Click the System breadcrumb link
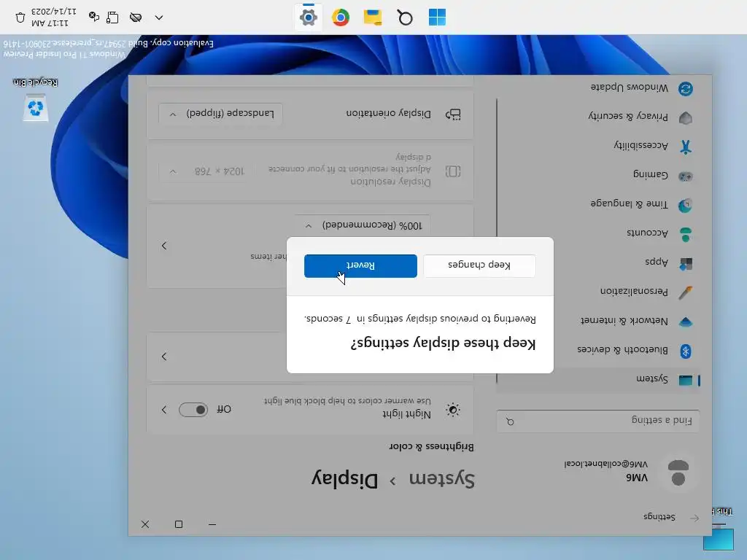 tap(441, 480)
